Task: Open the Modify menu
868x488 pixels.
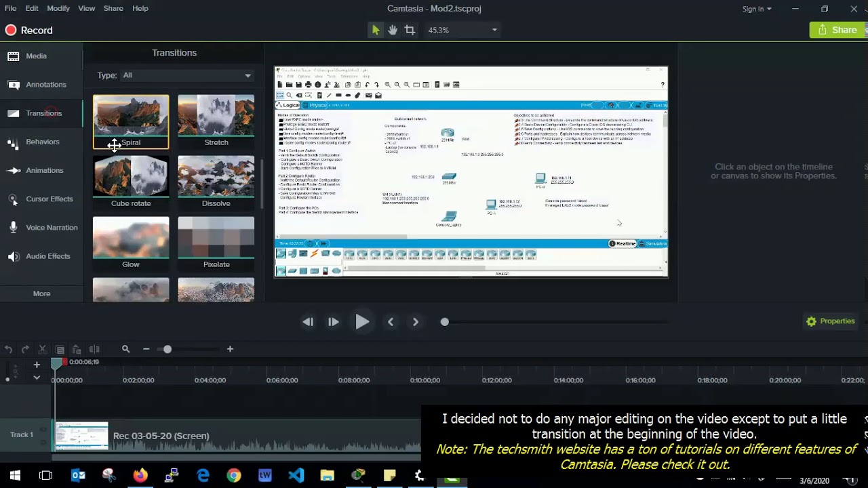Action: click(58, 8)
